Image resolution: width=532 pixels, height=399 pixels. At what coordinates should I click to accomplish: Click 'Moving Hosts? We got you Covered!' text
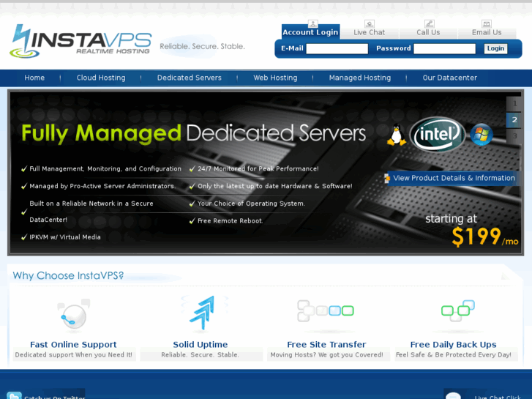pos(326,355)
